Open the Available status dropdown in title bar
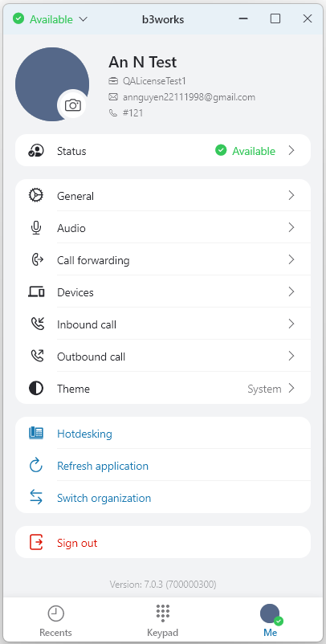Image resolution: width=326 pixels, height=644 pixels. coord(50,19)
